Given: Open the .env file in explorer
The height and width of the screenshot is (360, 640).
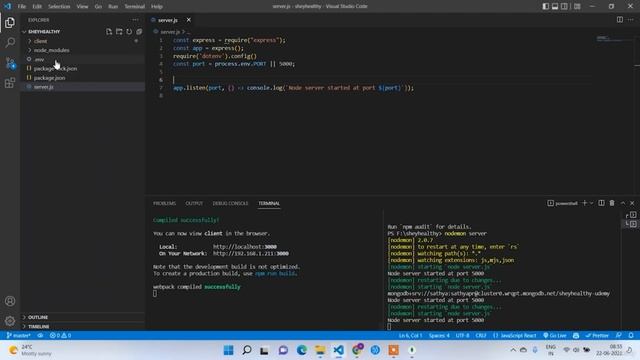Looking at the screenshot, I should pyautogui.click(x=83, y=59).
